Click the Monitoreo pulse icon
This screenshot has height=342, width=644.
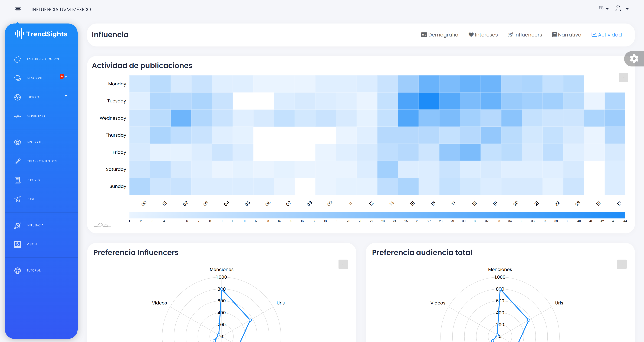click(x=18, y=116)
